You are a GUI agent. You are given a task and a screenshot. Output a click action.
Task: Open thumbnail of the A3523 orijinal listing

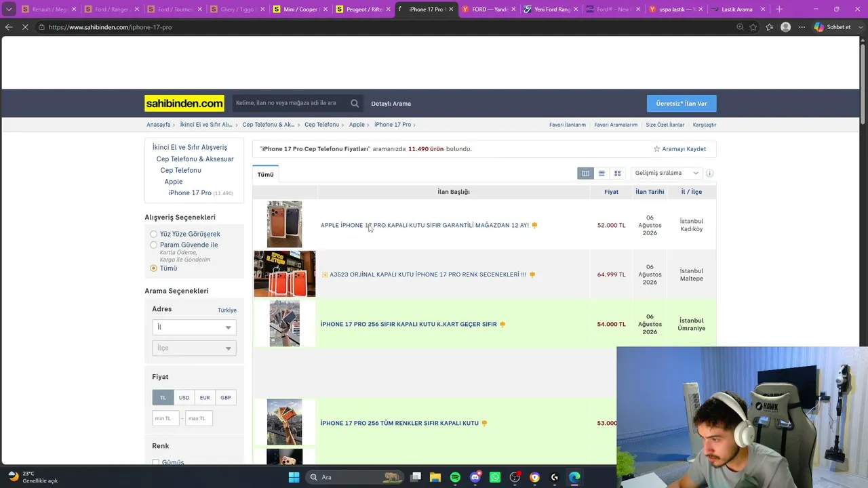click(285, 274)
